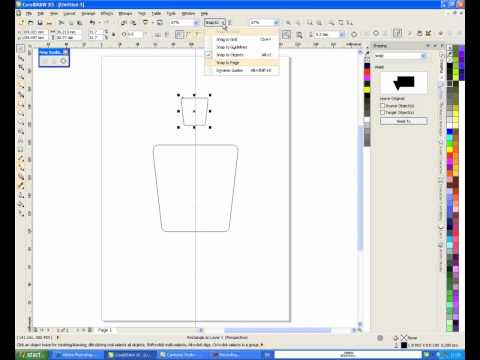This screenshot has width=480, height=360.
Task: Click the Import icon
Action: [x=124, y=23]
